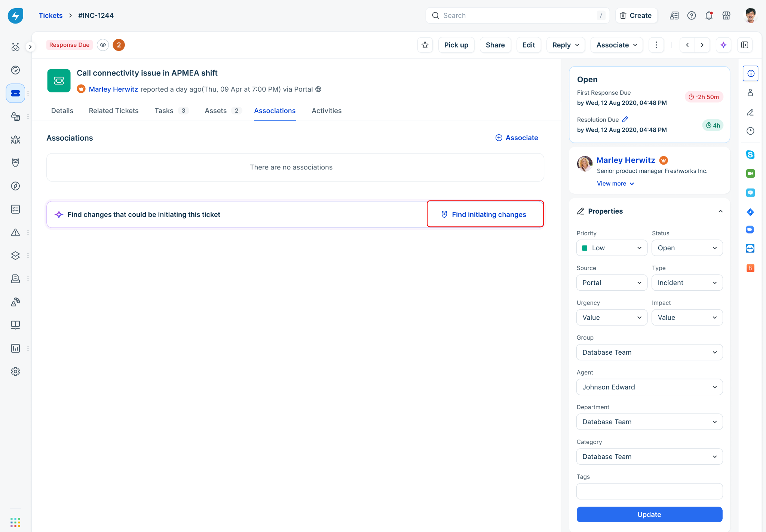This screenshot has height=532, width=766.
Task: Click the Tags input field
Action: point(649,492)
